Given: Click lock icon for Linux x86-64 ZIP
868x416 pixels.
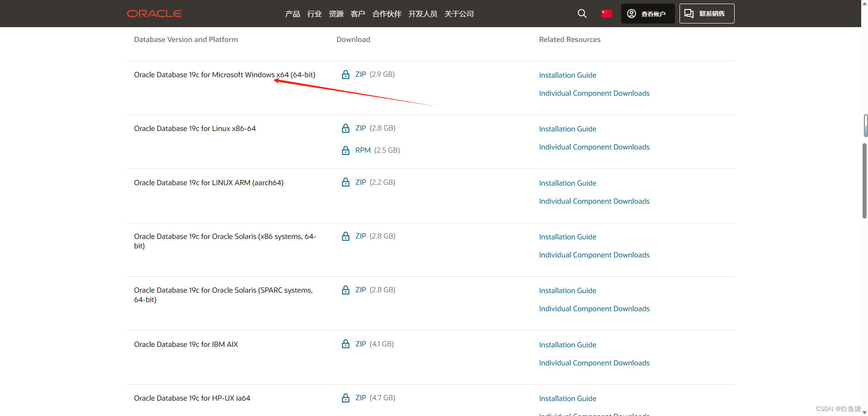Looking at the screenshot, I should [x=345, y=128].
